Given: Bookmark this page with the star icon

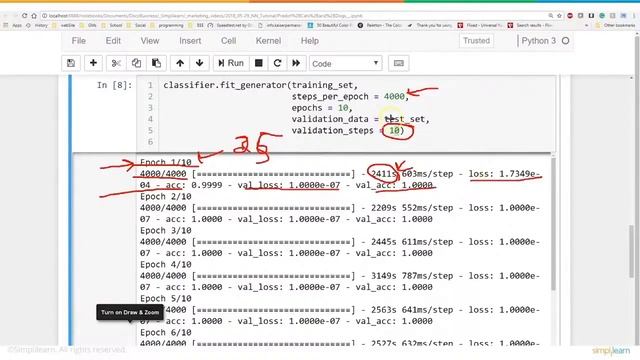Looking at the screenshot, I should click(560, 16).
